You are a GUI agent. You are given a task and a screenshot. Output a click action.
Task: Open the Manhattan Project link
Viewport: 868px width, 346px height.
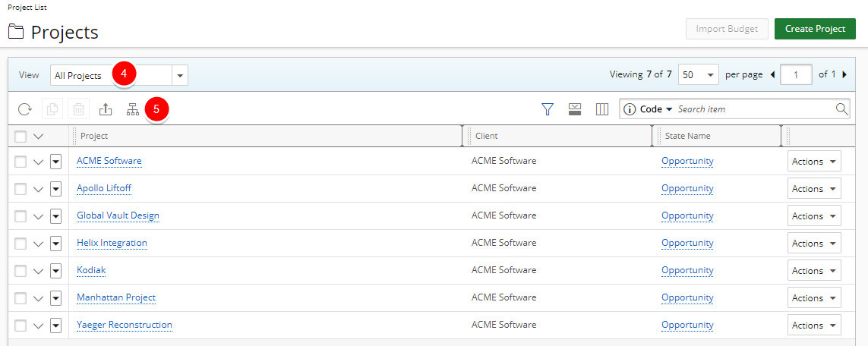coord(116,297)
